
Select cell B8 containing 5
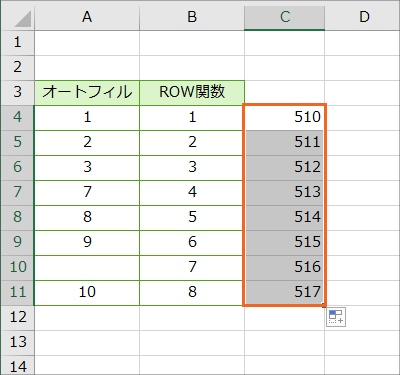(x=192, y=218)
